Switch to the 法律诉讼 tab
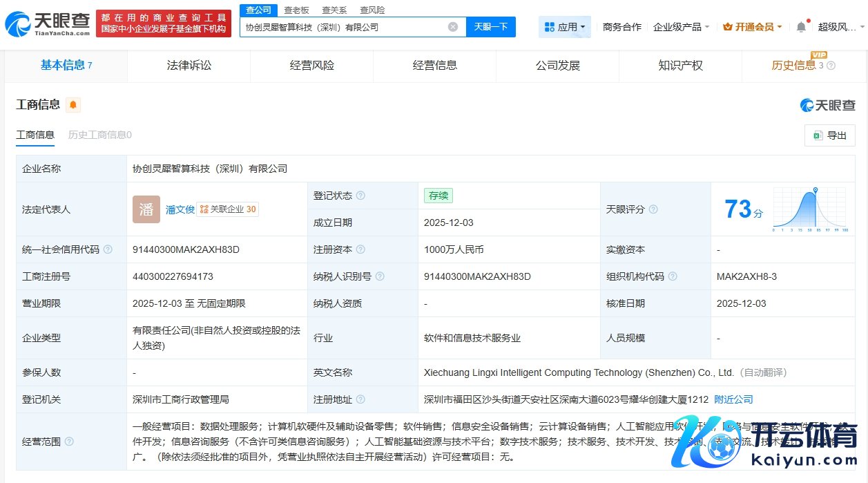The width and height of the screenshot is (868, 483). coord(189,66)
